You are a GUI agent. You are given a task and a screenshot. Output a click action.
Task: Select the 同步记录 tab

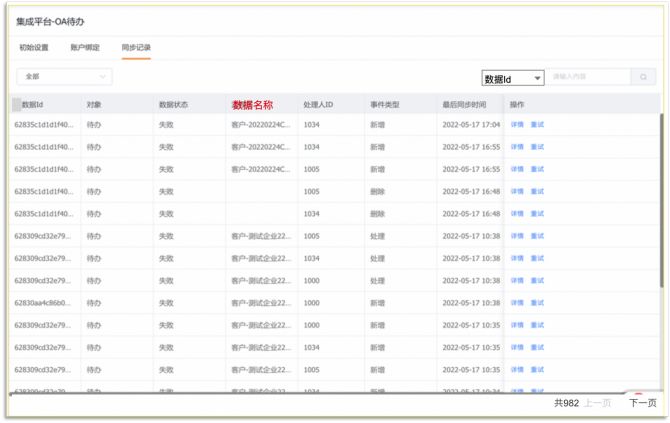coord(136,47)
